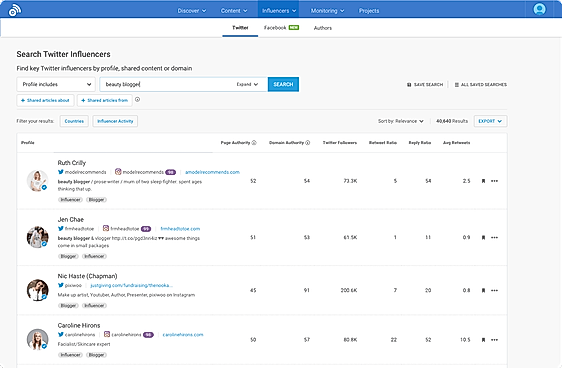The width and height of the screenshot is (562, 368).
Task: Bookmark Caroline Hirons' profile row
Action: click(483, 340)
